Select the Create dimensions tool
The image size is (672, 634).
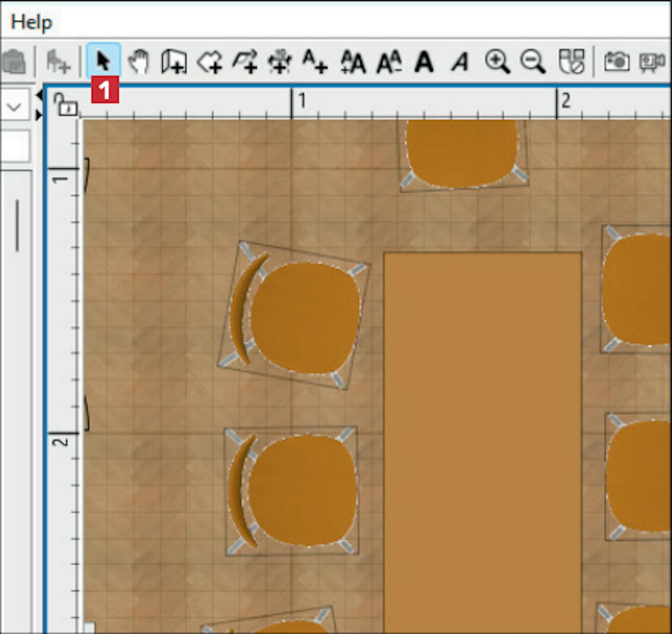pyautogui.click(x=280, y=61)
